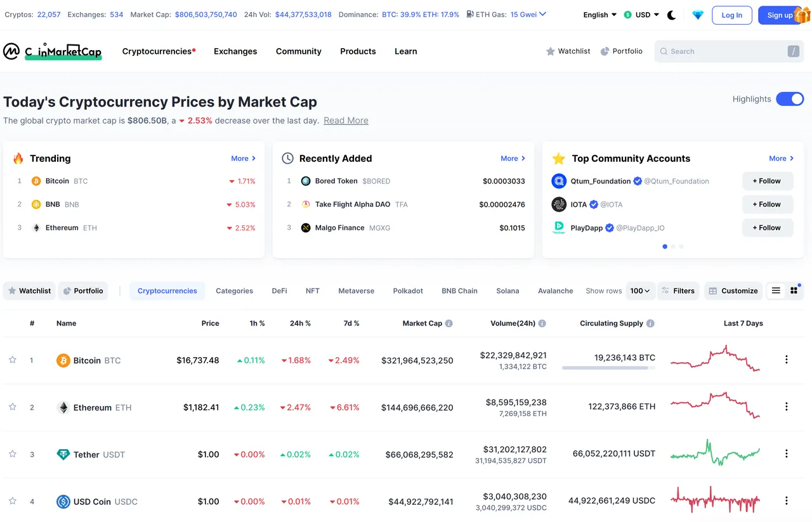The height and width of the screenshot is (522, 812).
Task: Open the USD currency dropdown
Action: pos(641,15)
